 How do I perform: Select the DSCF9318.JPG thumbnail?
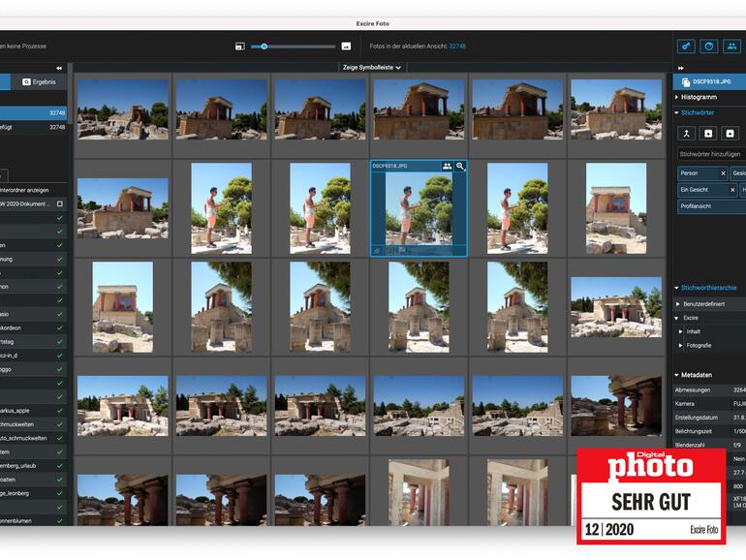(419, 208)
